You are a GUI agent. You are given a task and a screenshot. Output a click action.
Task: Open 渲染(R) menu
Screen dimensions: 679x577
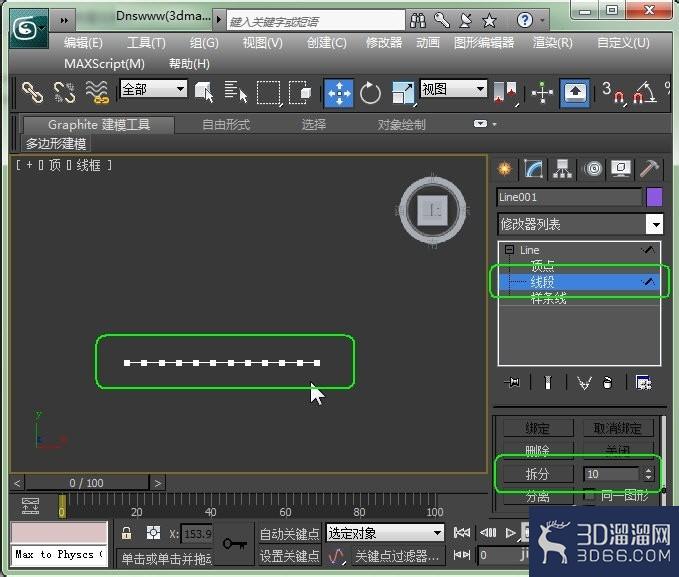553,43
